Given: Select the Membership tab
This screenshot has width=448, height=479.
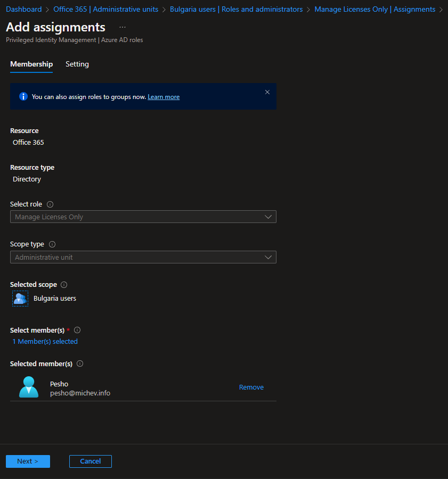Looking at the screenshot, I should (x=31, y=64).
